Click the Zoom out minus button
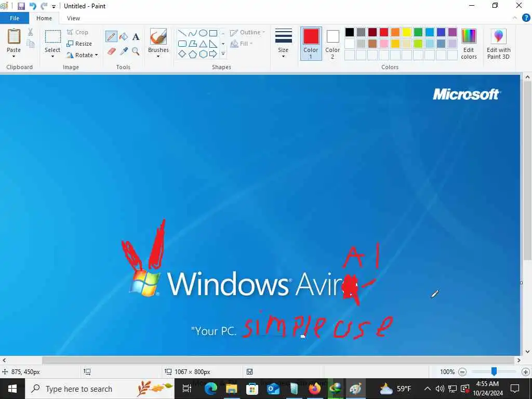 (x=462, y=372)
